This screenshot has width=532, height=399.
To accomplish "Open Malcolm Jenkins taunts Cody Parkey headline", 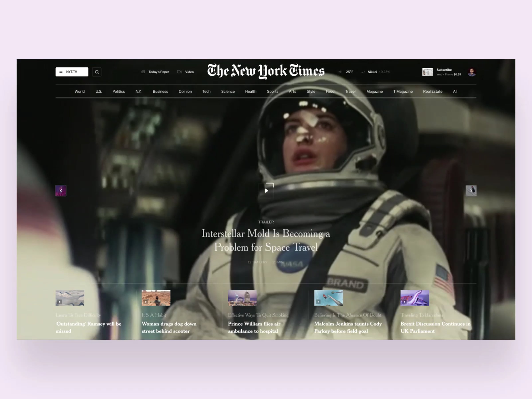I will click(x=348, y=327).
